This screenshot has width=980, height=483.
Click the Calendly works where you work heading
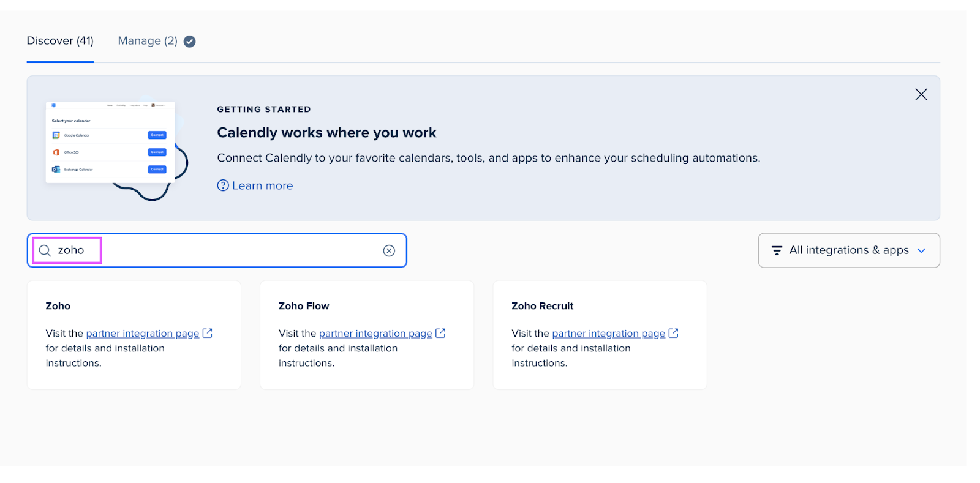[x=326, y=133]
